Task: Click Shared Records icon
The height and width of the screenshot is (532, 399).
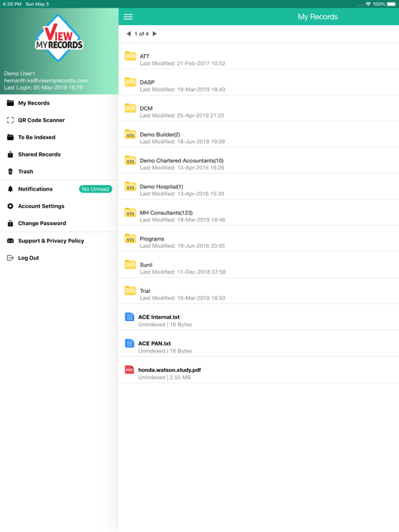Action: click(10, 154)
